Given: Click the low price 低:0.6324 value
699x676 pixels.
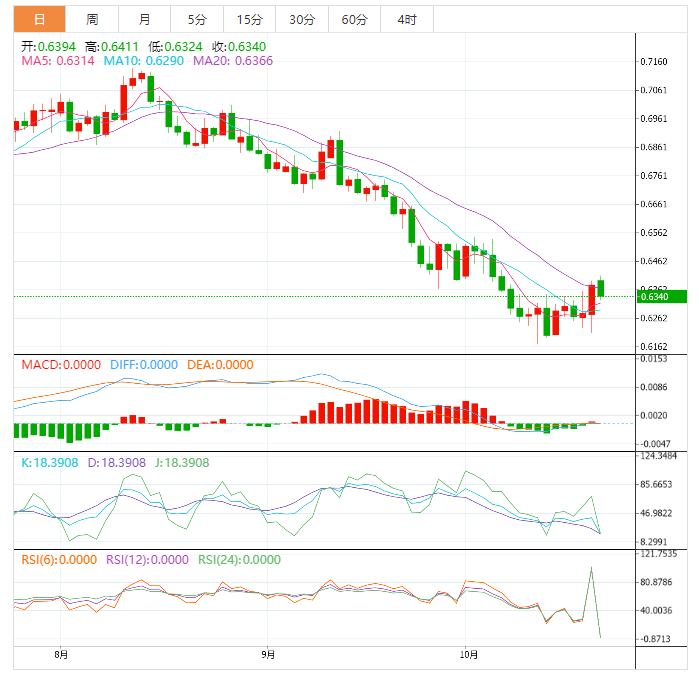Looking at the screenshot, I should 176,46.
